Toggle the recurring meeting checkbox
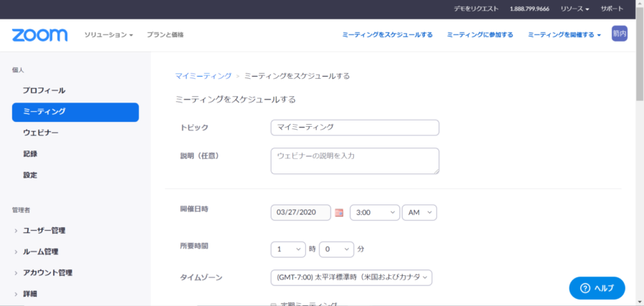This screenshot has width=644, height=306. 273,304
